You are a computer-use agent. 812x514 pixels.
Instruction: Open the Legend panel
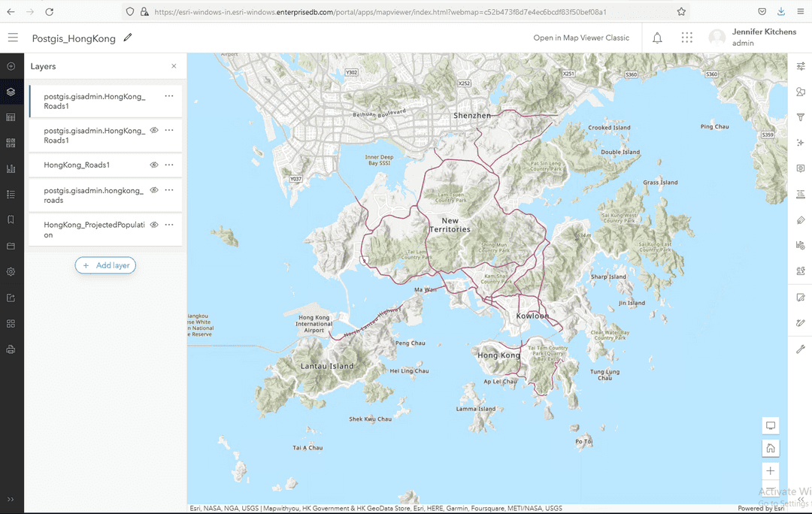coord(11,194)
